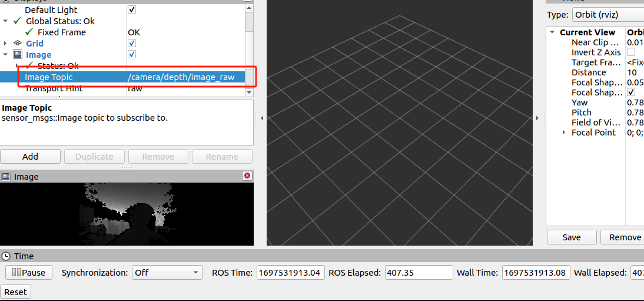Expand the Focal Point property
Viewport: 644px width, 301px height.
click(564, 133)
